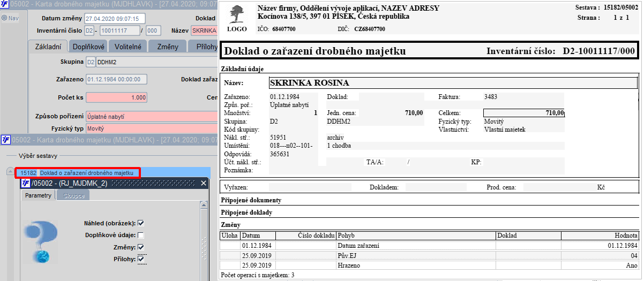Click 'Inventární číslo: D2-10011117/000' in report header
Viewport: 644px width, 281px height.
coord(561,51)
